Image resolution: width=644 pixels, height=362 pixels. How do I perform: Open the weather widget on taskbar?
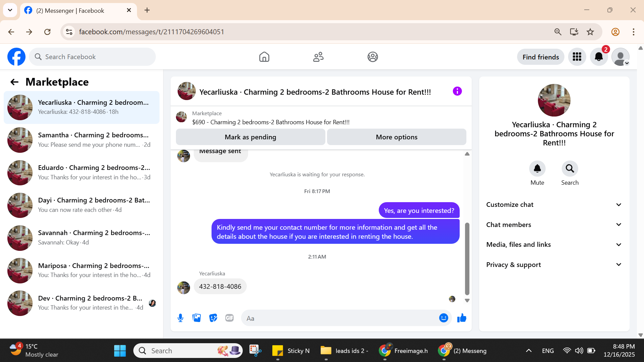tap(34, 351)
